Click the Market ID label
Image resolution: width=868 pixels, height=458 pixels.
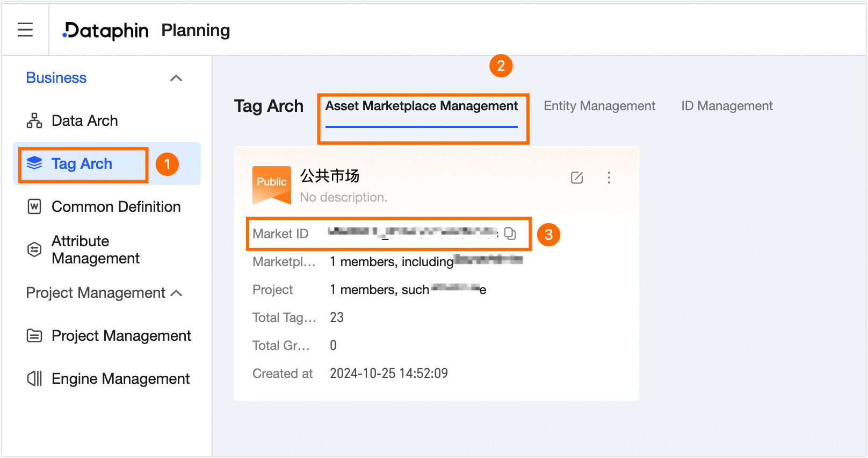point(280,233)
